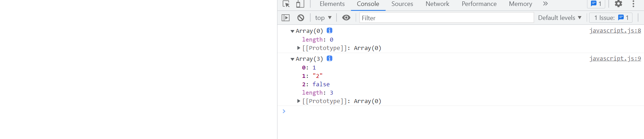Collapse the Array(0) console entry
The width and height of the screenshot is (644, 139).
pyautogui.click(x=292, y=31)
